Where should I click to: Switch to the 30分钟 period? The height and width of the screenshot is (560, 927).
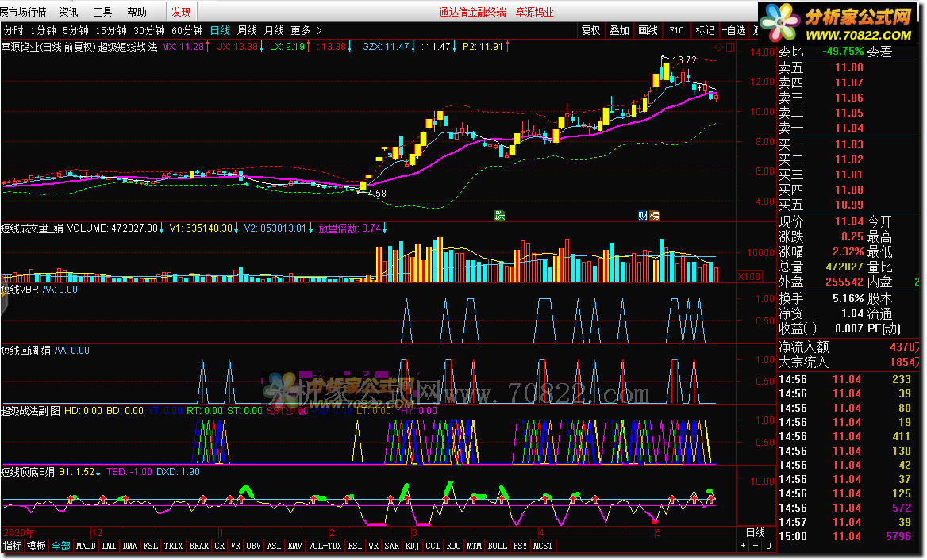pyautogui.click(x=149, y=30)
